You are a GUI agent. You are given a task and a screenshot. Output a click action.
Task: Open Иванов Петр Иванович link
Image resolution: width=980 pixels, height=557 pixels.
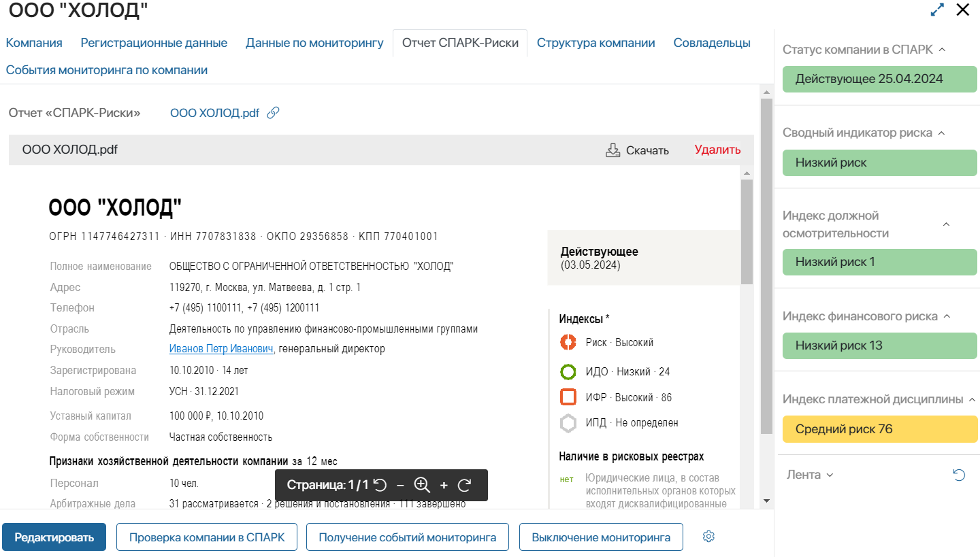tap(221, 349)
